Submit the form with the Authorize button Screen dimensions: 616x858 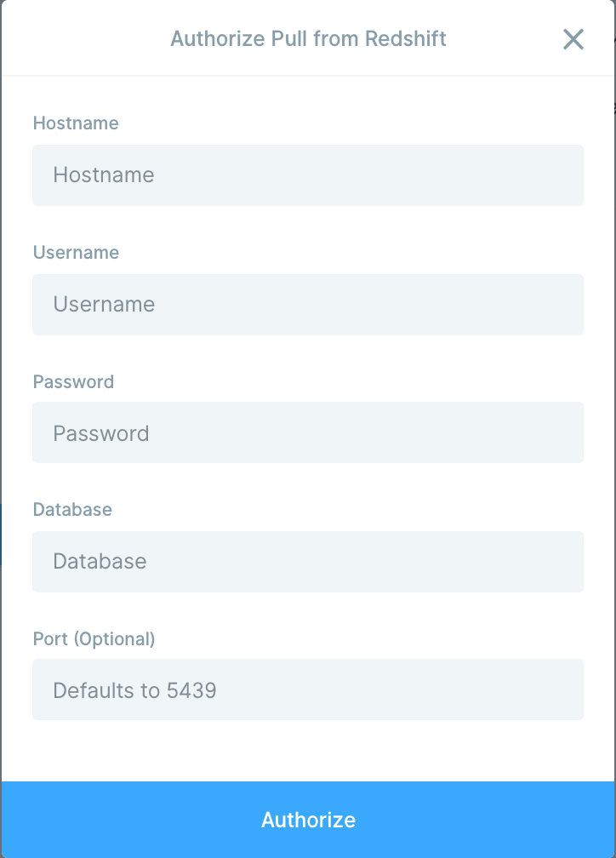[x=308, y=820]
